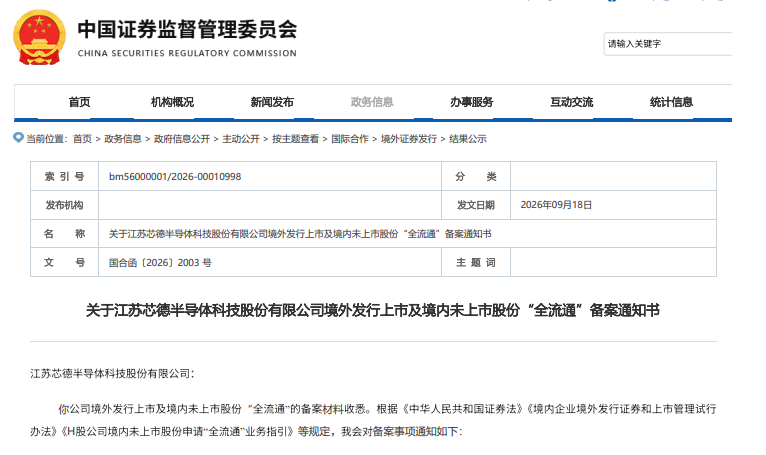This screenshot has height=455, width=766.
Task: Click the 国际合作 breadcrumb link
Action: click(x=350, y=139)
